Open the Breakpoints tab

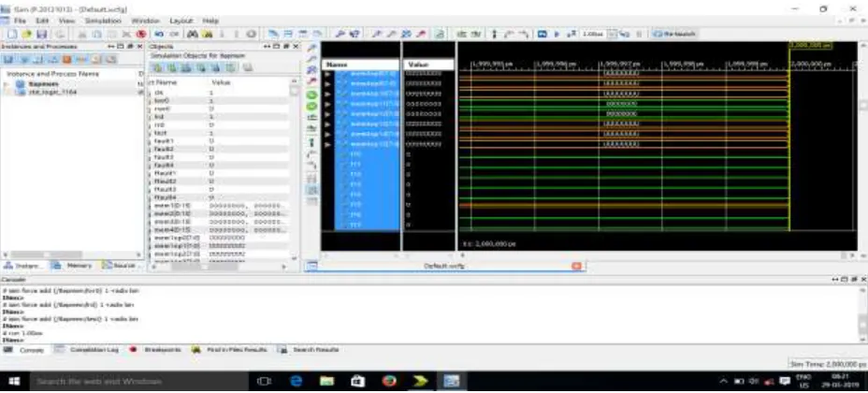click(155, 350)
